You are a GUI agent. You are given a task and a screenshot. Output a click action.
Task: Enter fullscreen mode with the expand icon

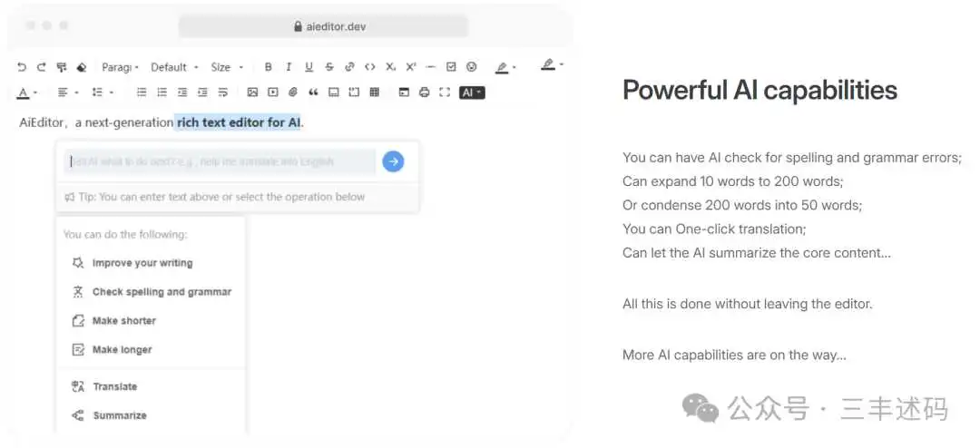coord(444,93)
